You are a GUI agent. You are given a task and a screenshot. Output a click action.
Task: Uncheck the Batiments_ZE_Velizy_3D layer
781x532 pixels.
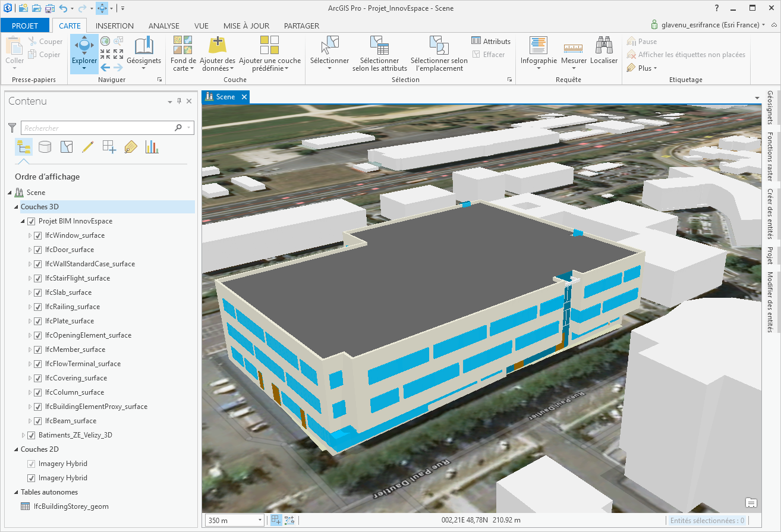point(32,435)
